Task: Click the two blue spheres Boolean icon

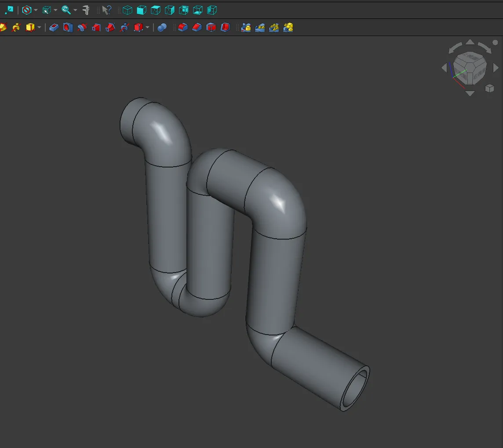Action: 162,28
